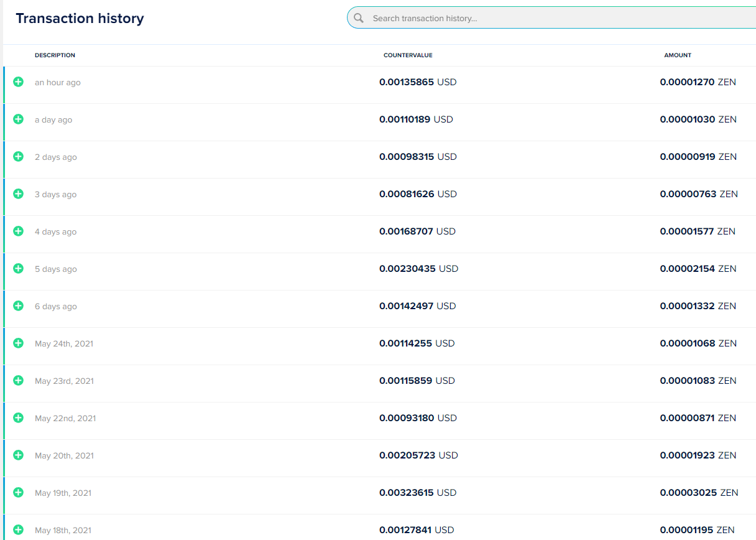Click the plus icon in the '5 days ago' row
This screenshot has width=756, height=540.
pyautogui.click(x=18, y=268)
